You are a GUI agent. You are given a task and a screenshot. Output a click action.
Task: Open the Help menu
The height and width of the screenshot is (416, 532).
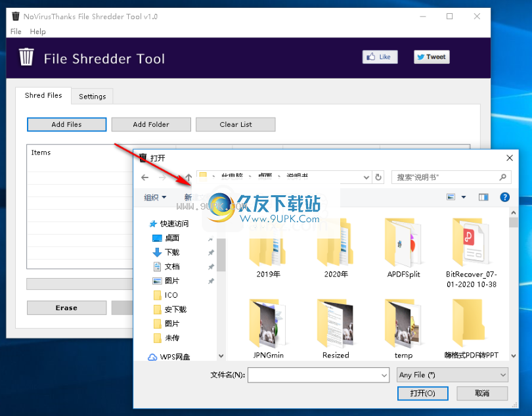click(37, 32)
